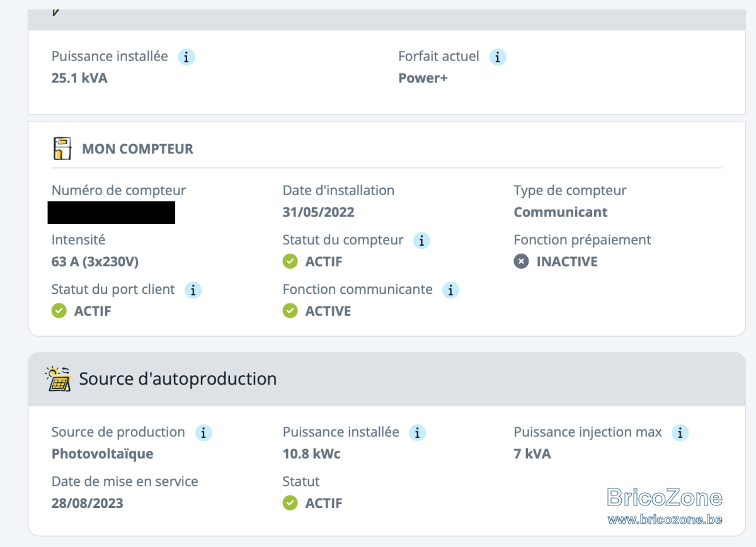756x547 pixels.
Task: Show info for Source de production
Action: 203,433
